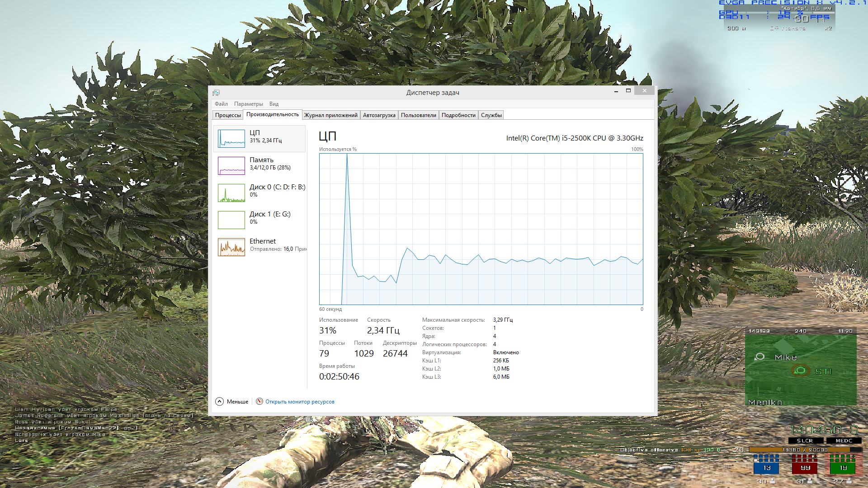This screenshot has height=488, width=868.
Task: Click the Task Manager title bar icon
Action: tap(216, 93)
